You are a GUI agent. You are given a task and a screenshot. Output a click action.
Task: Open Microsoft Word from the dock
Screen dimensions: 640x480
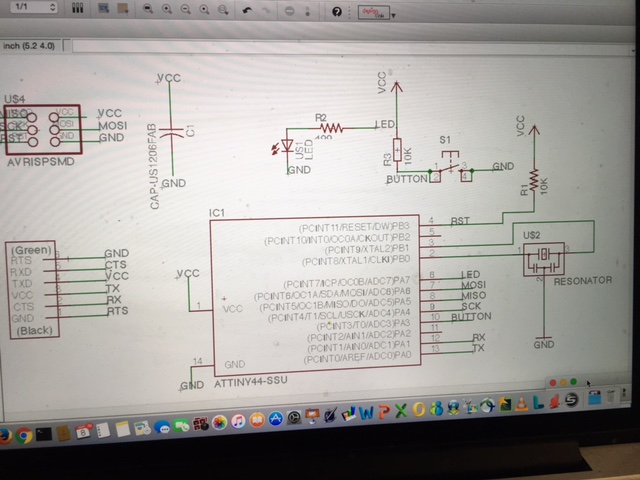pyautogui.click(x=366, y=412)
